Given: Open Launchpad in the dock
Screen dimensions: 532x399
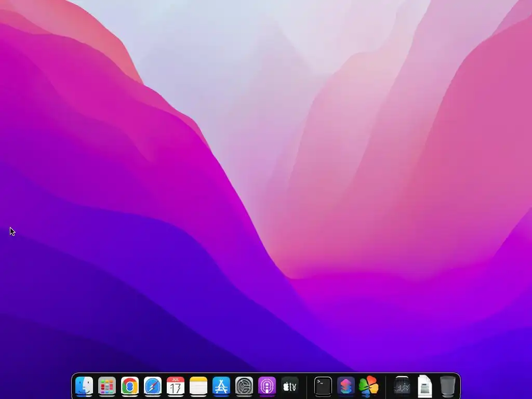Looking at the screenshot, I should (x=107, y=386).
